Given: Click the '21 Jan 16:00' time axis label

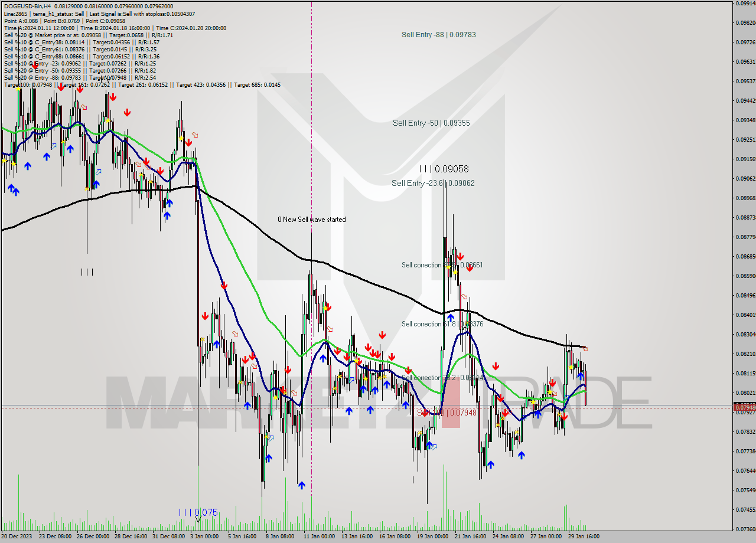Looking at the screenshot, I should tap(470, 537).
